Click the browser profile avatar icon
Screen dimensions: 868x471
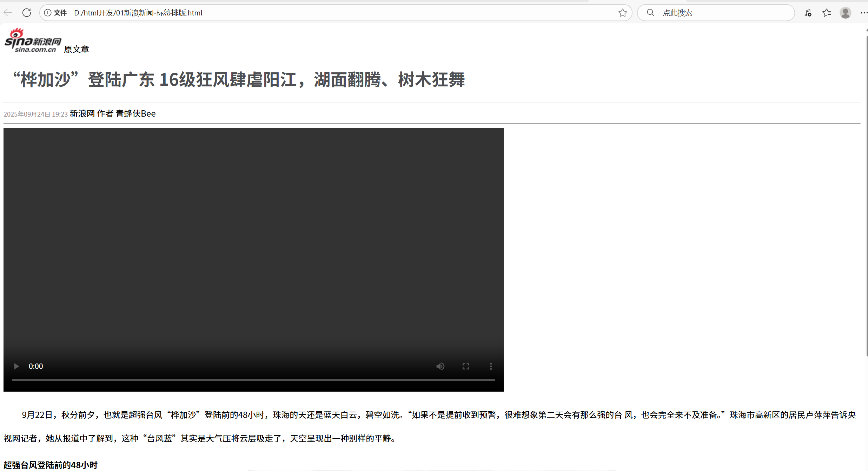tap(846, 13)
